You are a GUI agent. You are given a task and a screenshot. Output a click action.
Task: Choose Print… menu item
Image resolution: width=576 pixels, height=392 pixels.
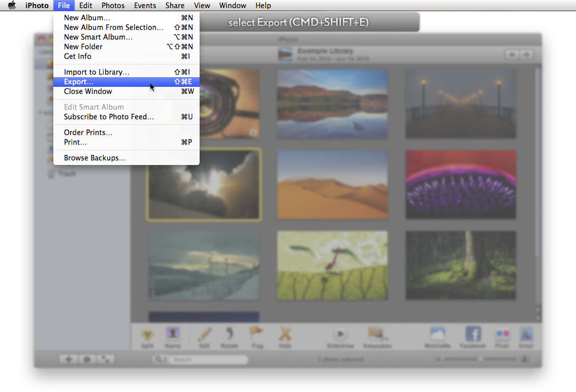pos(126,142)
